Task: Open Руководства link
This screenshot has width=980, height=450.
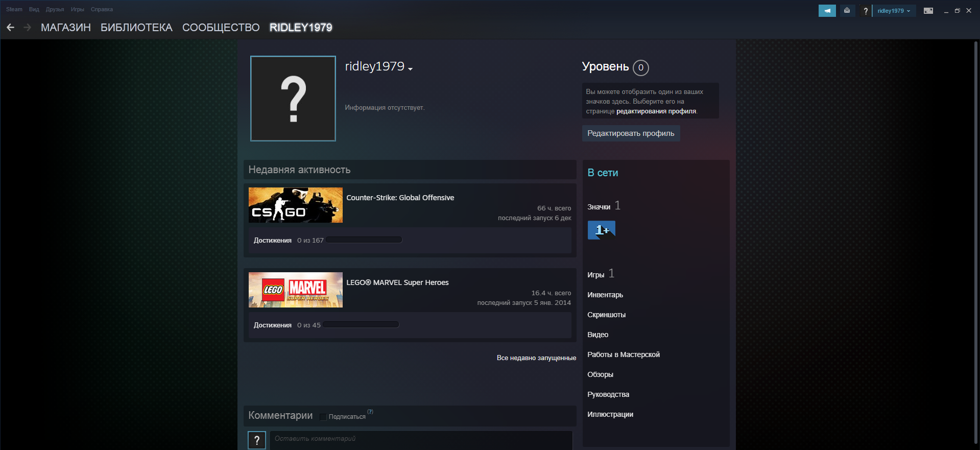Action: click(608, 394)
